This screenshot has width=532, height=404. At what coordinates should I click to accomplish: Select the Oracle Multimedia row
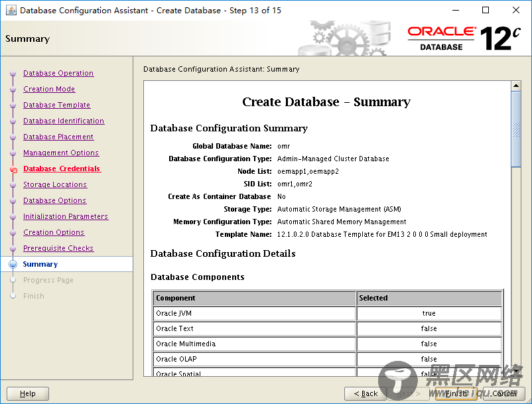pos(328,344)
